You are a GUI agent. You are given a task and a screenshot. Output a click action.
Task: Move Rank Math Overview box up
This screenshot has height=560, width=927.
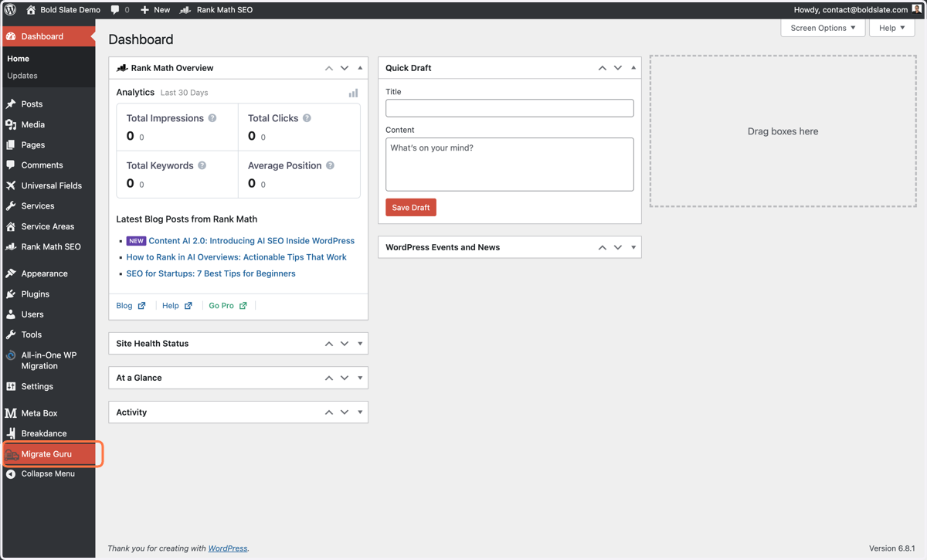[x=329, y=68]
